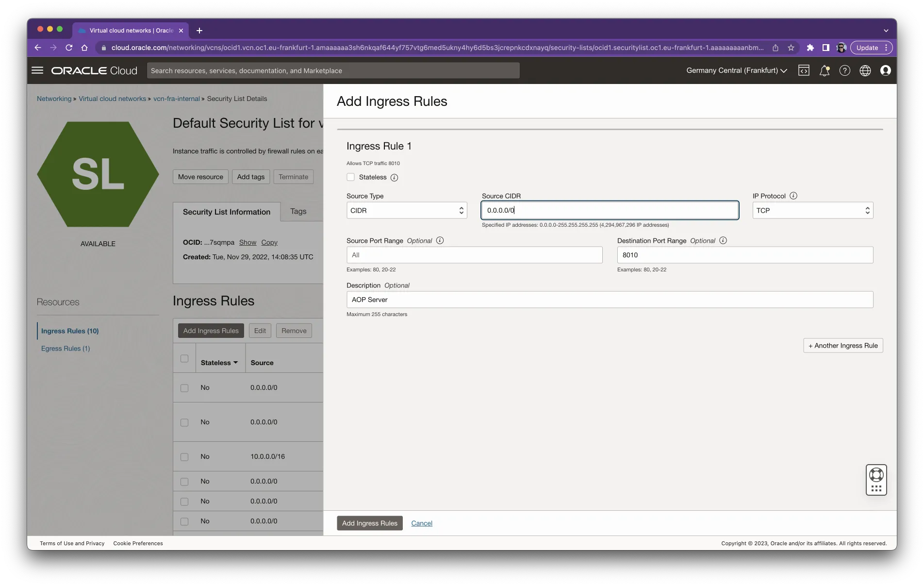Click the Oracle Cloud logo

(94, 70)
